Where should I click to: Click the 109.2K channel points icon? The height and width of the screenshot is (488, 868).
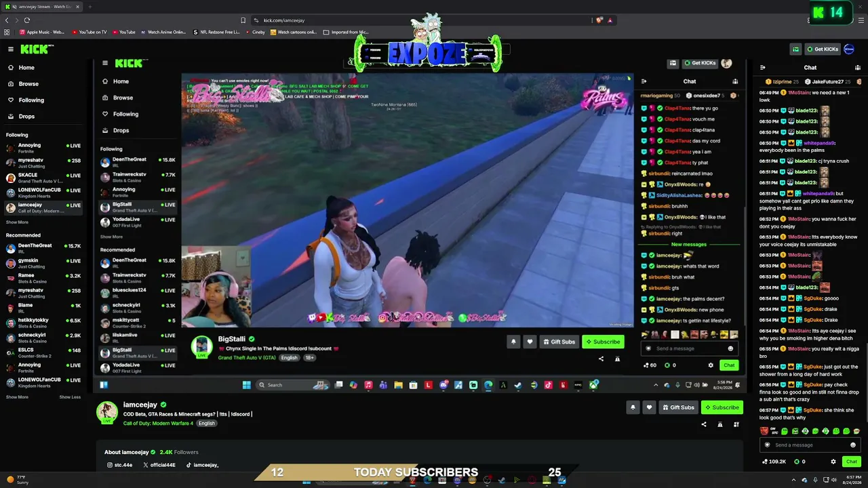(766, 462)
